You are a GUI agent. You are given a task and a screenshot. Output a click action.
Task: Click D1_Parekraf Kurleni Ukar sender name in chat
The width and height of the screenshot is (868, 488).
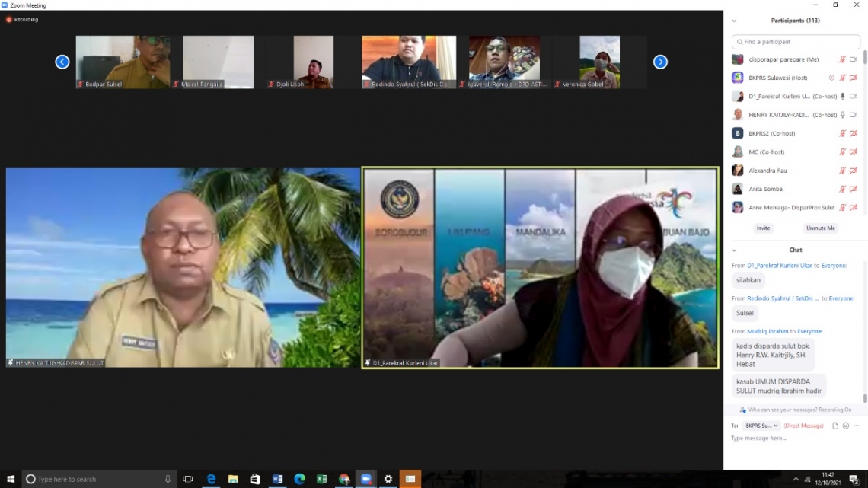coord(780,266)
